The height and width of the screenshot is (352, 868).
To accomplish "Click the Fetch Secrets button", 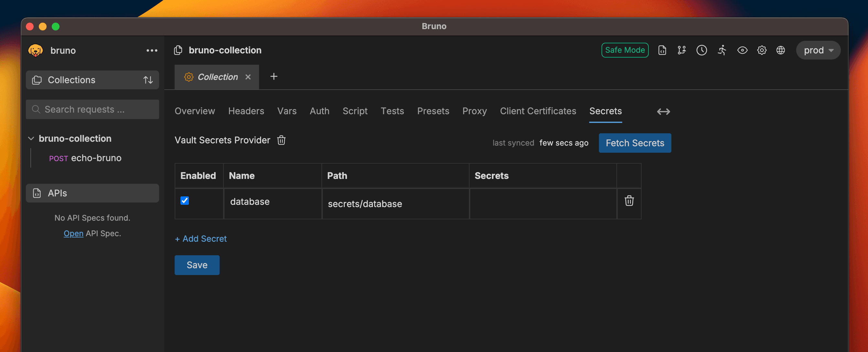I will pos(635,143).
